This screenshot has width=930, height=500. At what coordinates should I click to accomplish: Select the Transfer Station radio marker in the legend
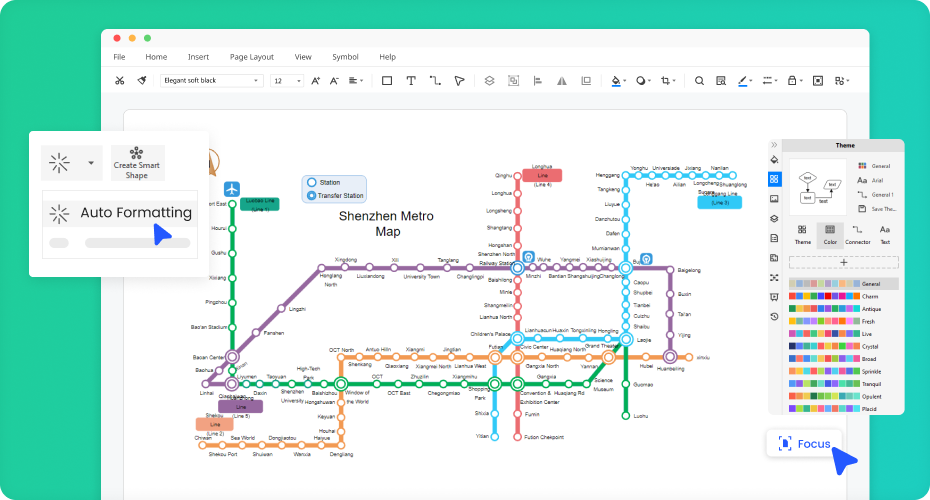pos(311,195)
